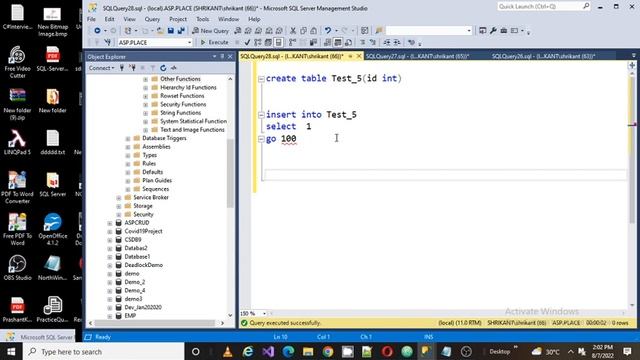Collapse the go 100 code block
Screen dimensions: 640x360
pos(261,139)
